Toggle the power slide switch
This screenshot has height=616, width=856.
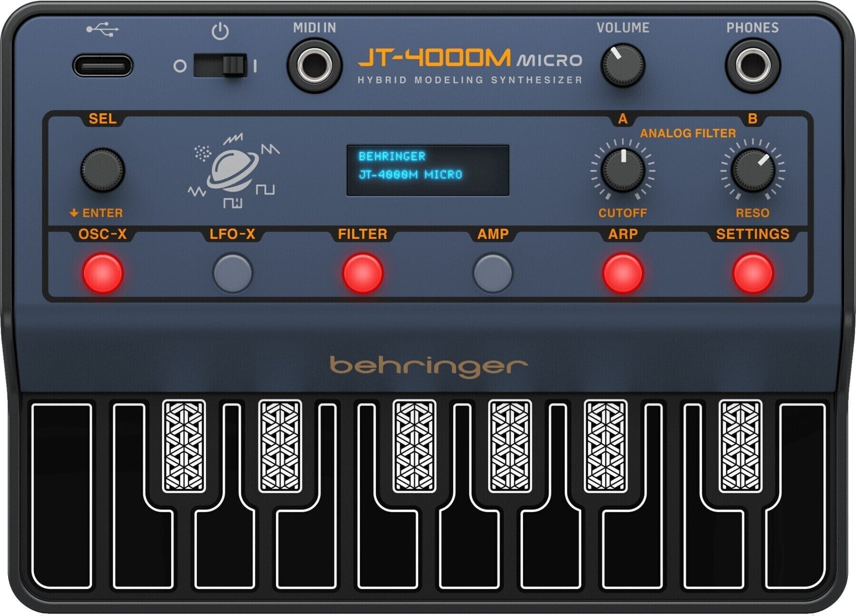(x=220, y=65)
